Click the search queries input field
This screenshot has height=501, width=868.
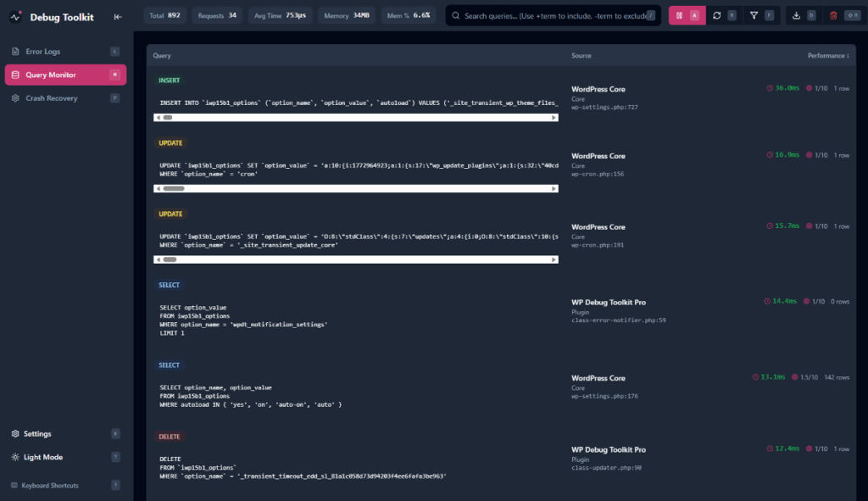point(551,14)
